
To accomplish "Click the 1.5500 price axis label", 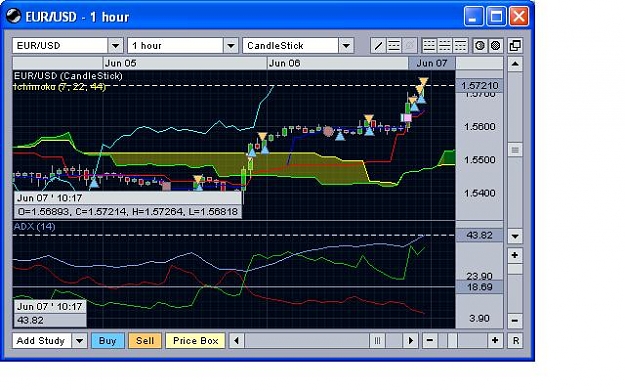I will 480,160.
